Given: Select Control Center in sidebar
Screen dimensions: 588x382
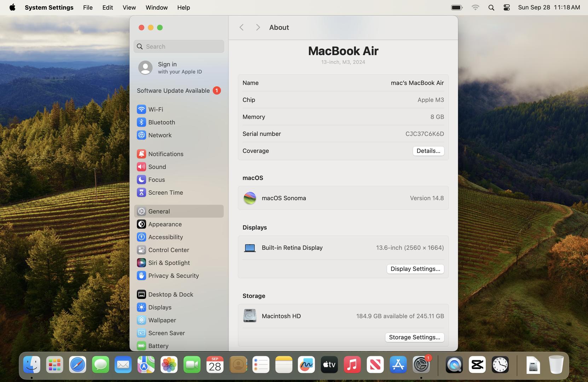Looking at the screenshot, I should (179, 250).
